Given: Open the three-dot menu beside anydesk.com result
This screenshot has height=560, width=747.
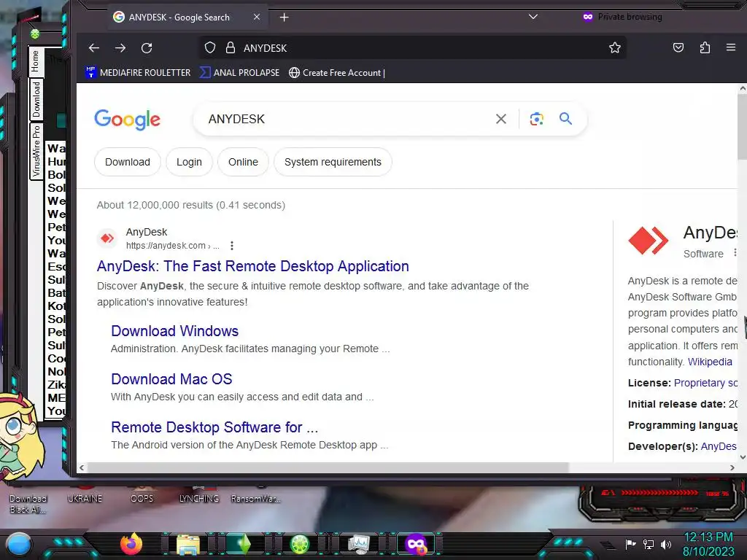Looking at the screenshot, I should [x=232, y=246].
